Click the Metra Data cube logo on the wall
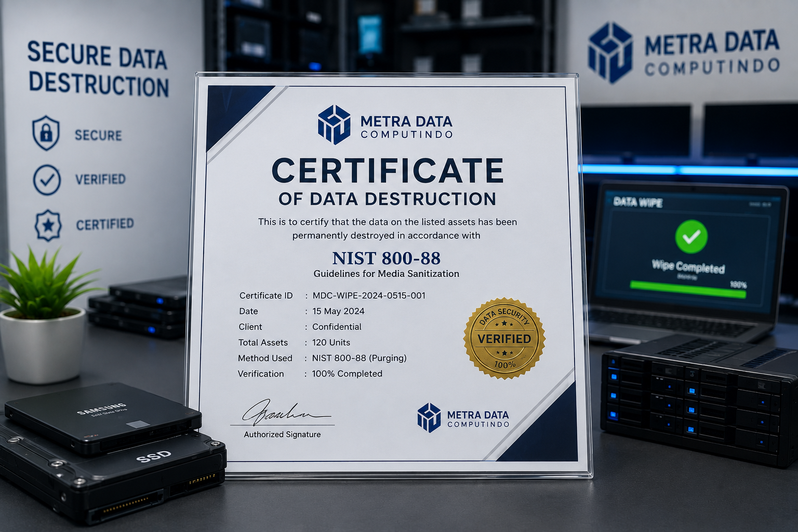798x532 pixels. 610,52
